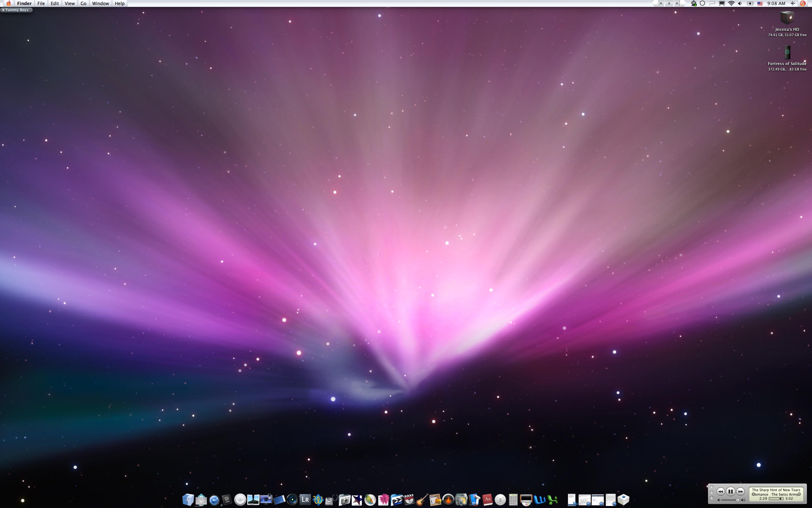812x508 pixels.
Task: Open Finder from the dock
Action: [x=188, y=500]
